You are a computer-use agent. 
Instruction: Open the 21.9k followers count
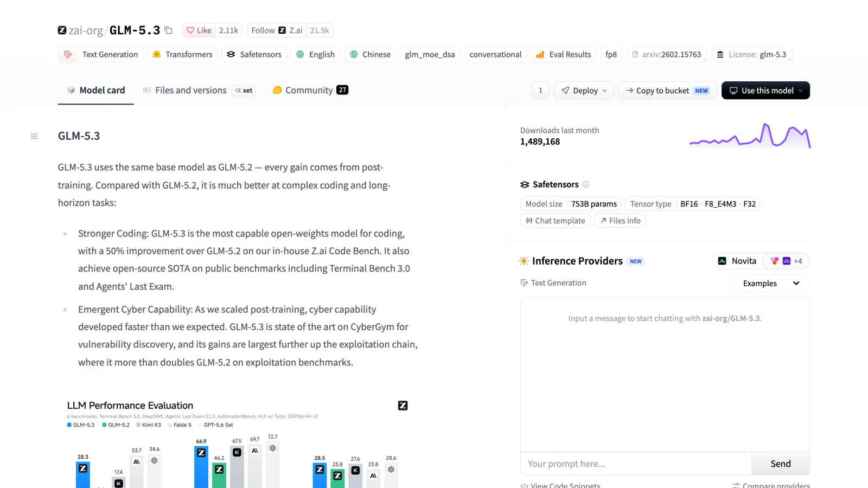(320, 30)
